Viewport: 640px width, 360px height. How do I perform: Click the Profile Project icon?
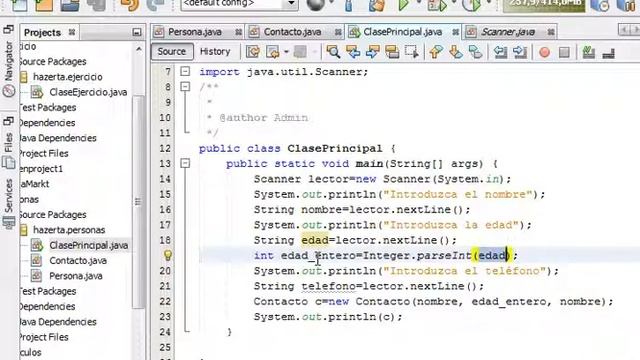click(471, 5)
